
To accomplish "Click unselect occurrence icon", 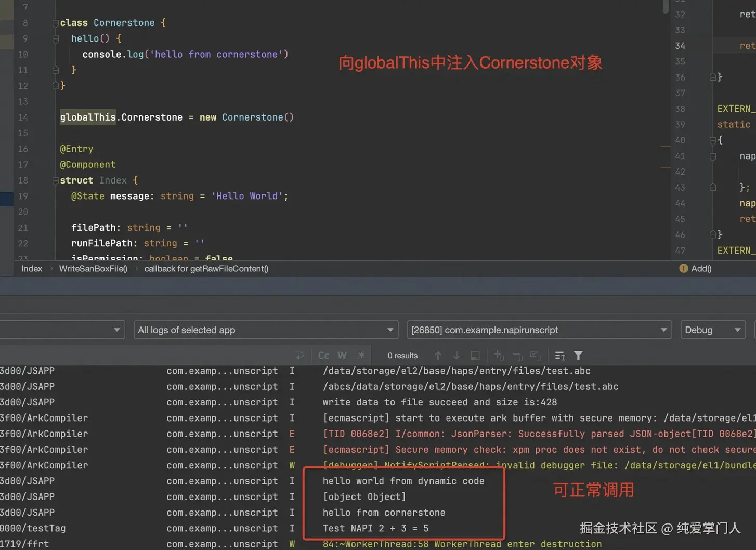I will (517, 356).
